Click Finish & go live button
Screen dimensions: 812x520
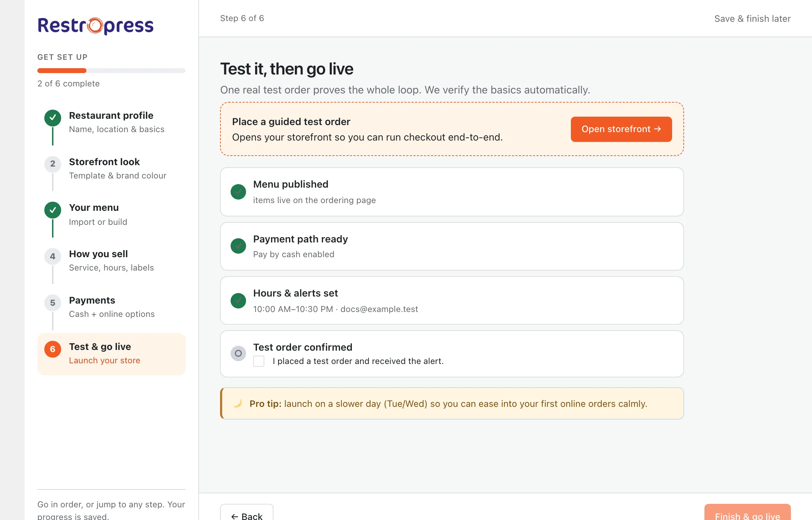coord(748,513)
